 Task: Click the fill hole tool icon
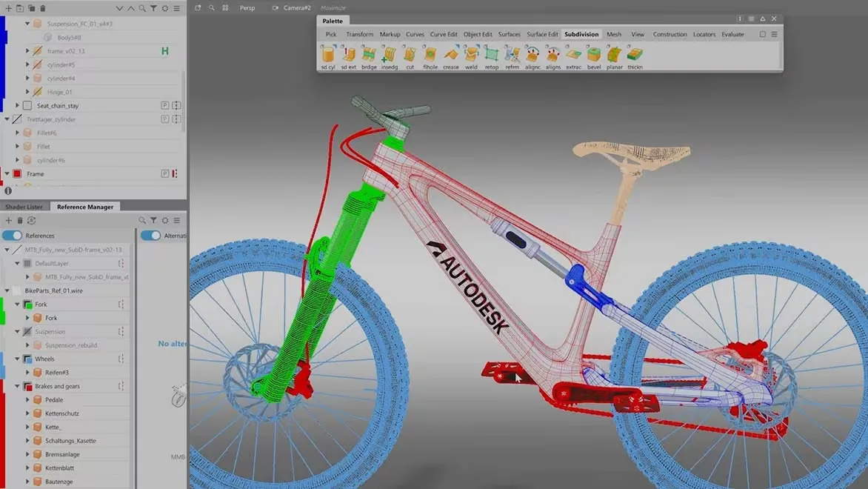click(x=430, y=55)
